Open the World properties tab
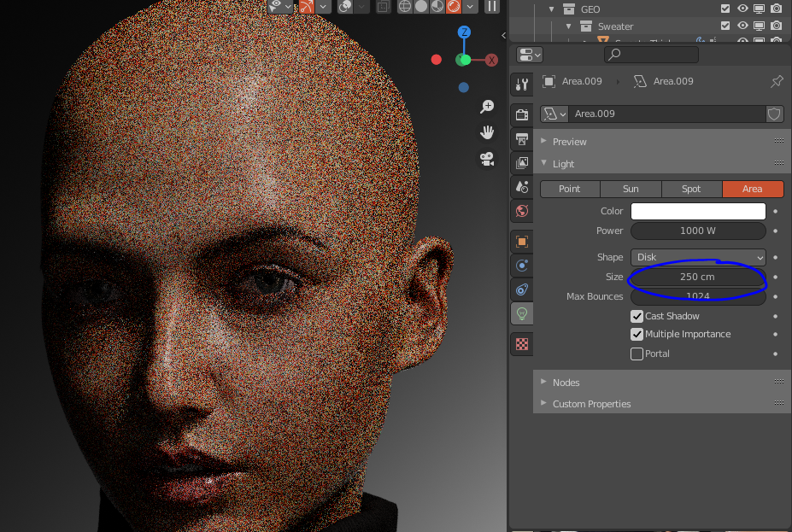The height and width of the screenshot is (532, 792). click(x=522, y=210)
